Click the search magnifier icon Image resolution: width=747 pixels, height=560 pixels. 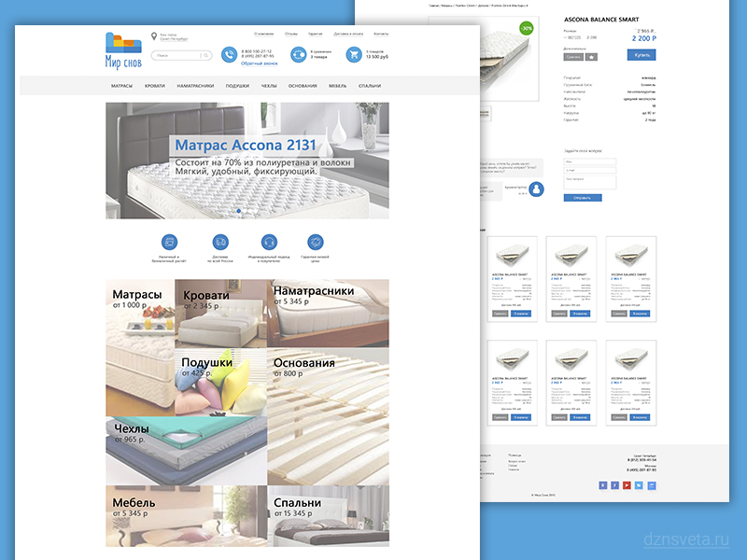point(206,56)
